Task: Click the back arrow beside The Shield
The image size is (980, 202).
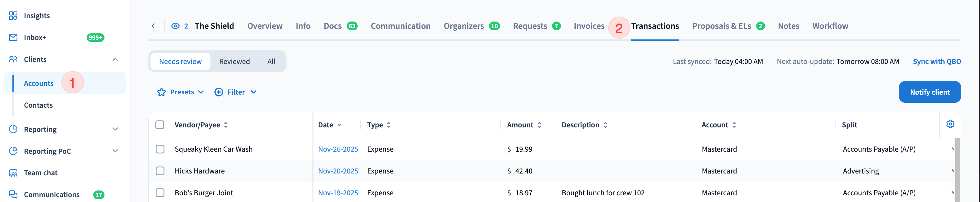Action: 153,26
